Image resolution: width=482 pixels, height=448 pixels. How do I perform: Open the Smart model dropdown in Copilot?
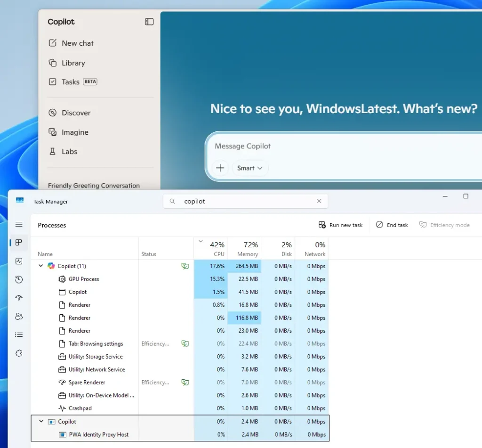(x=250, y=168)
